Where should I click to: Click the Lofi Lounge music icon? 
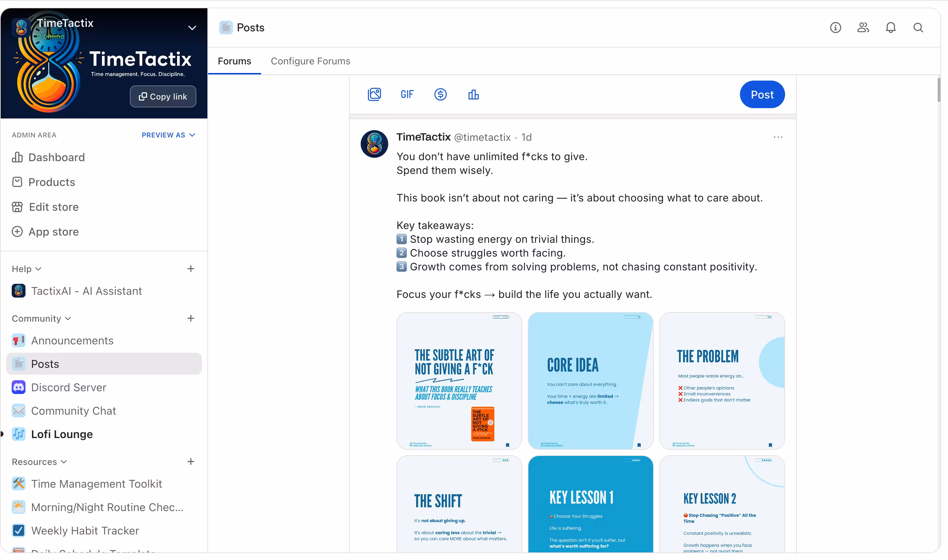pyautogui.click(x=19, y=434)
